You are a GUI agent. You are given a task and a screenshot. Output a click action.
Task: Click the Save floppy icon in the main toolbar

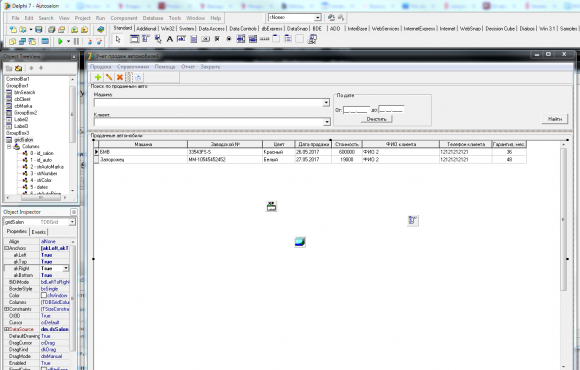38,30
